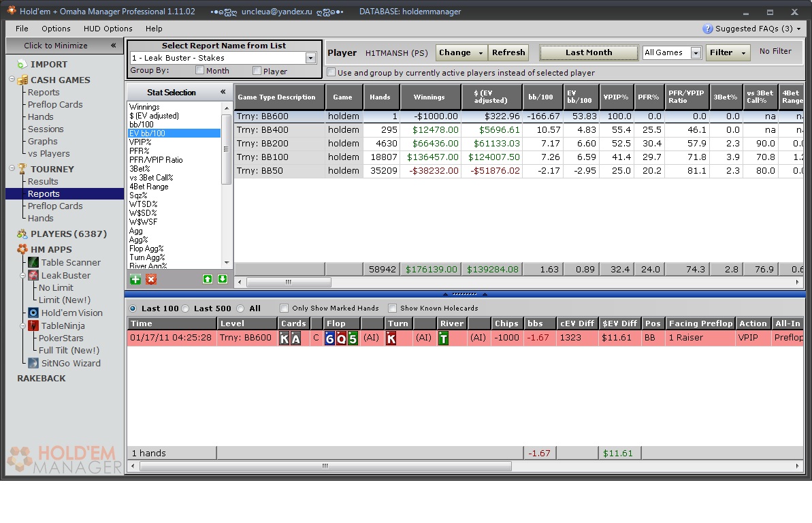Click the King turn card icon

[x=391, y=338]
